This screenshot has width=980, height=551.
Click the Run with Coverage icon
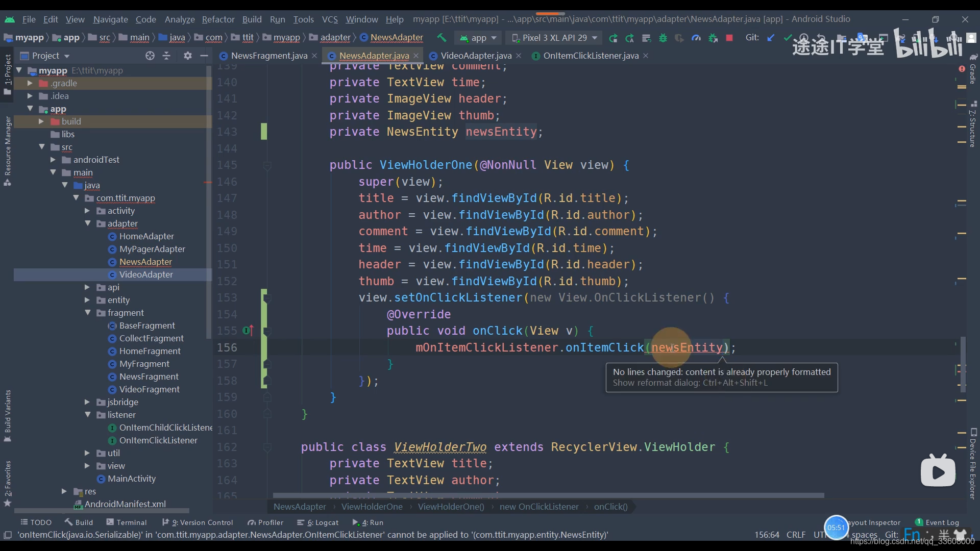(x=679, y=38)
